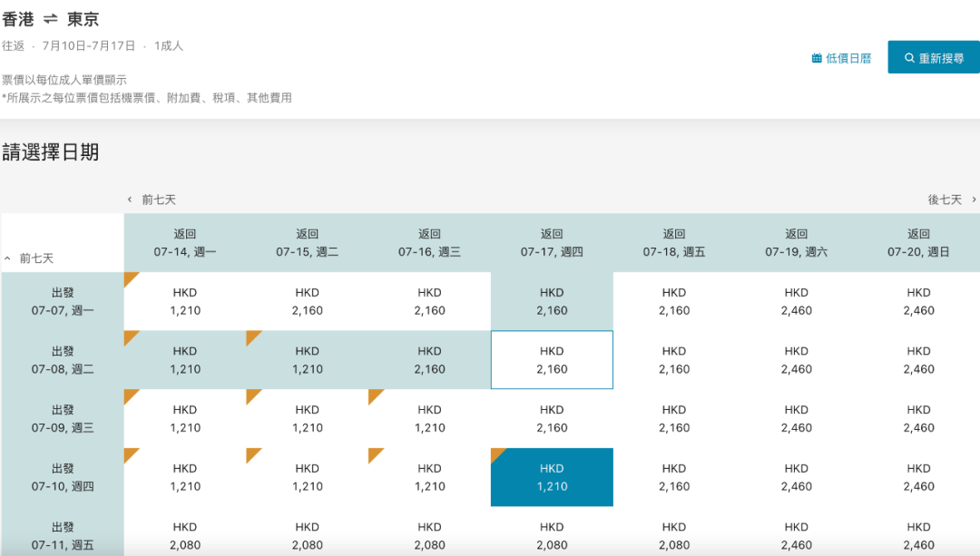Select return column header 07-17, 週四
This screenshot has width=980, height=556.
click(x=552, y=243)
